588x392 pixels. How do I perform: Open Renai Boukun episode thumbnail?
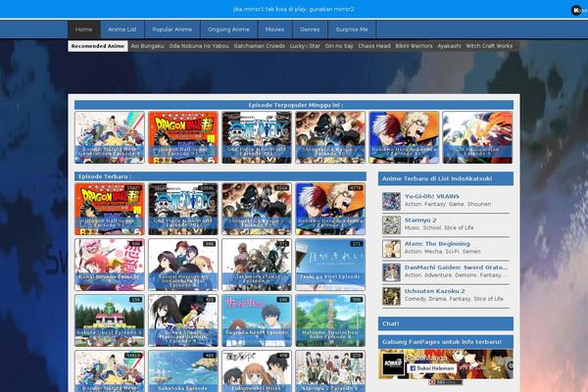(110, 265)
